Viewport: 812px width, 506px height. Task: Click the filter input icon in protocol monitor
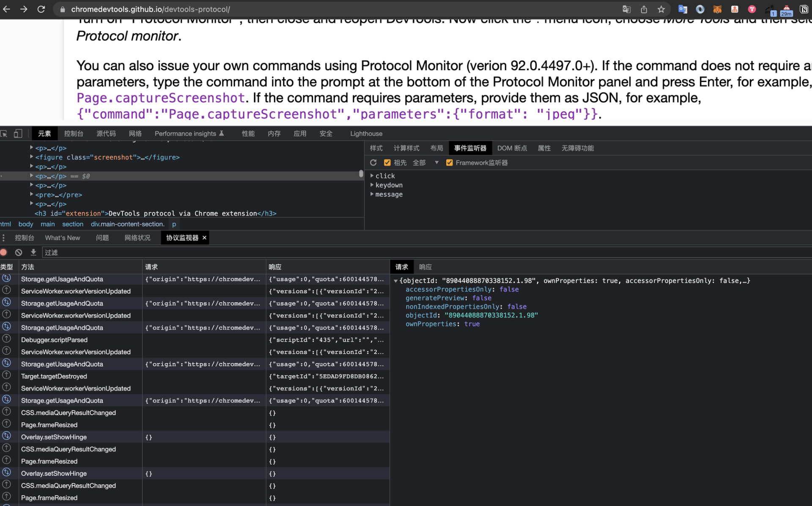(x=52, y=252)
